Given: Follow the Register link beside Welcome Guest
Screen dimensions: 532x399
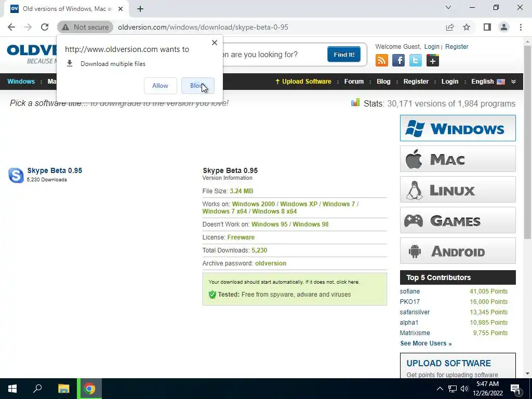Looking at the screenshot, I should pyautogui.click(x=457, y=47).
